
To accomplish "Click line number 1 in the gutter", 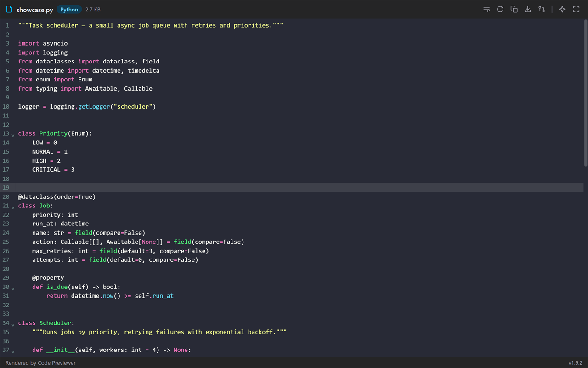I will click(x=7, y=25).
